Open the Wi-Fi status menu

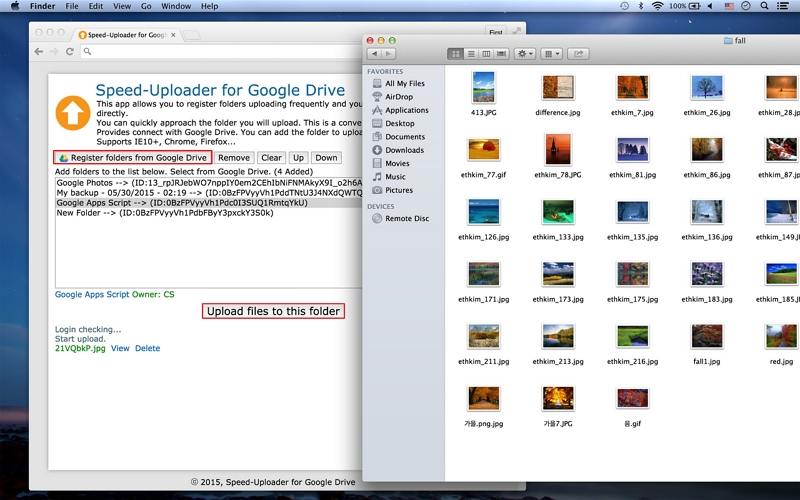pyautogui.click(x=657, y=6)
